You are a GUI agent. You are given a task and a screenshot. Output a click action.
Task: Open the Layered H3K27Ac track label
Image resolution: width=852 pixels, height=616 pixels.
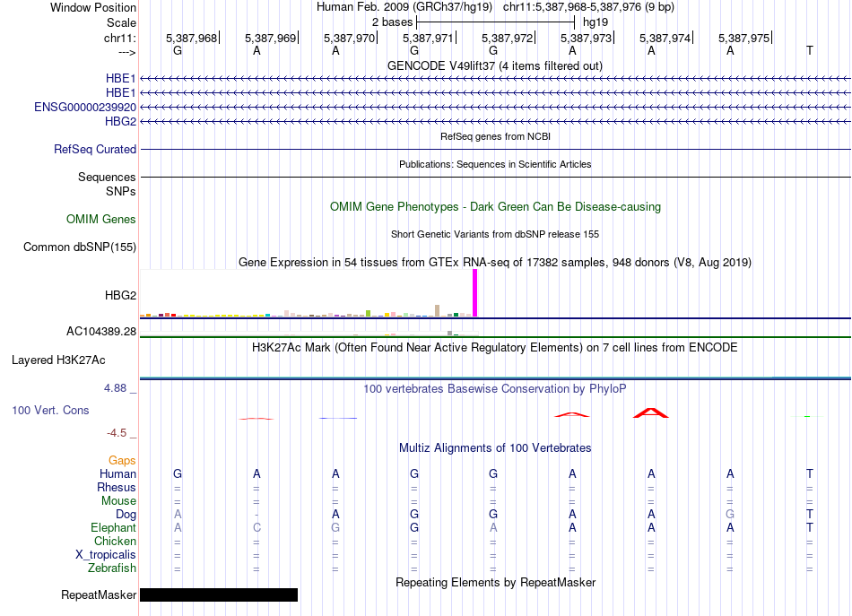(58, 360)
